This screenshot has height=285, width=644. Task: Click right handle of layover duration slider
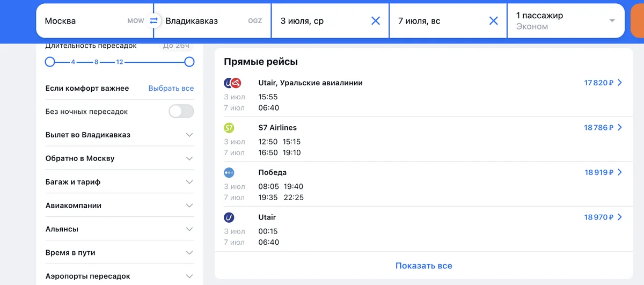coord(189,62)
